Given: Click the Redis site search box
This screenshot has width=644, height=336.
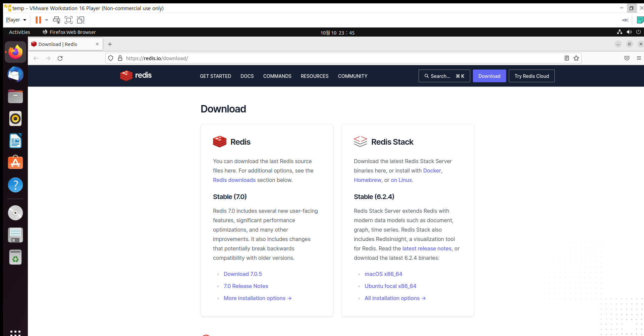Looking at the screenshot, I should 444,76.
